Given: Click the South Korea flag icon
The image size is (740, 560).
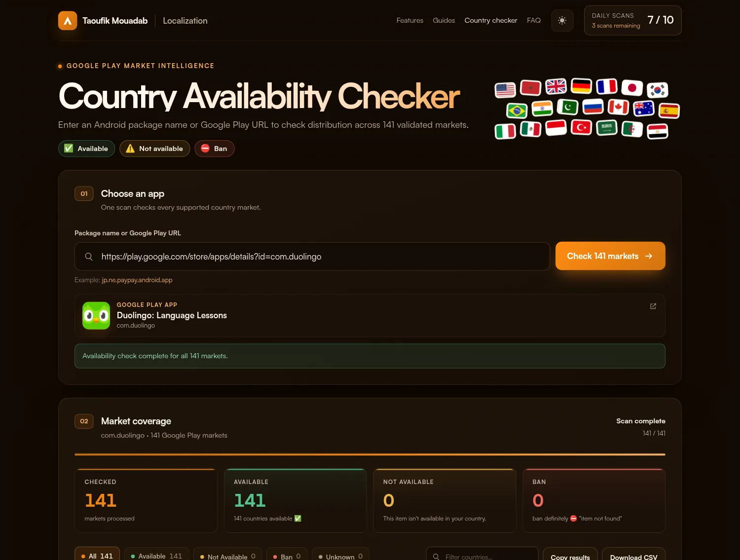Looking at the screenshot, I should point(658,90).
